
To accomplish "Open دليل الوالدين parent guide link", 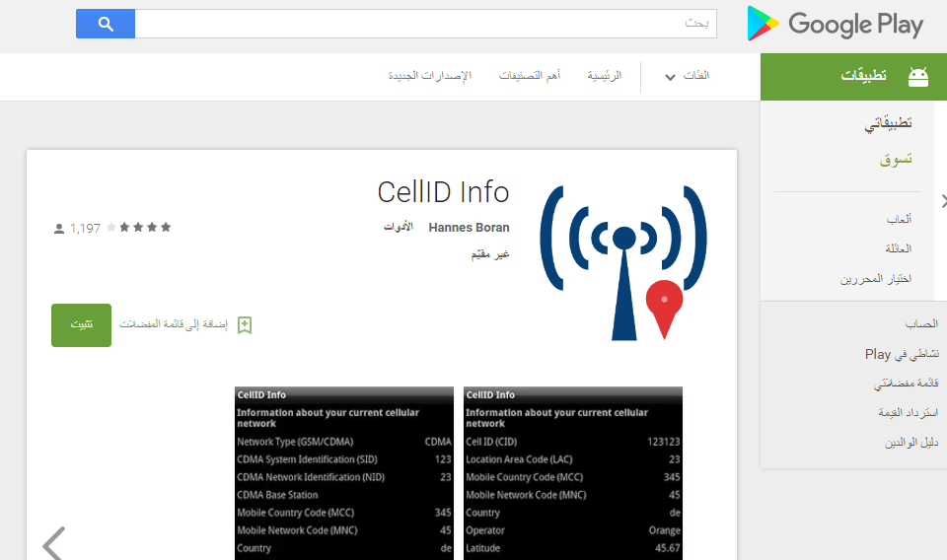I will (x=911, y=443).
